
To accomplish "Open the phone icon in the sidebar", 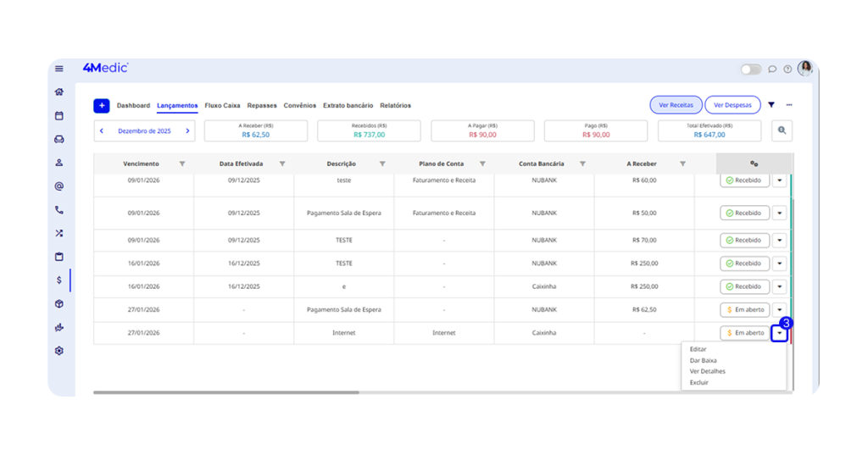I will click(x=59, y=210).
